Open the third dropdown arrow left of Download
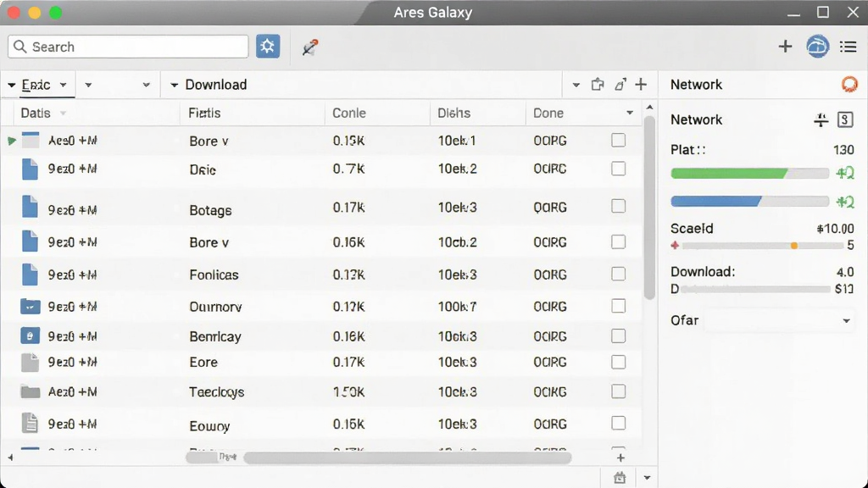The height and width of the screenshot is (488, 868). (x=146, y=86)
